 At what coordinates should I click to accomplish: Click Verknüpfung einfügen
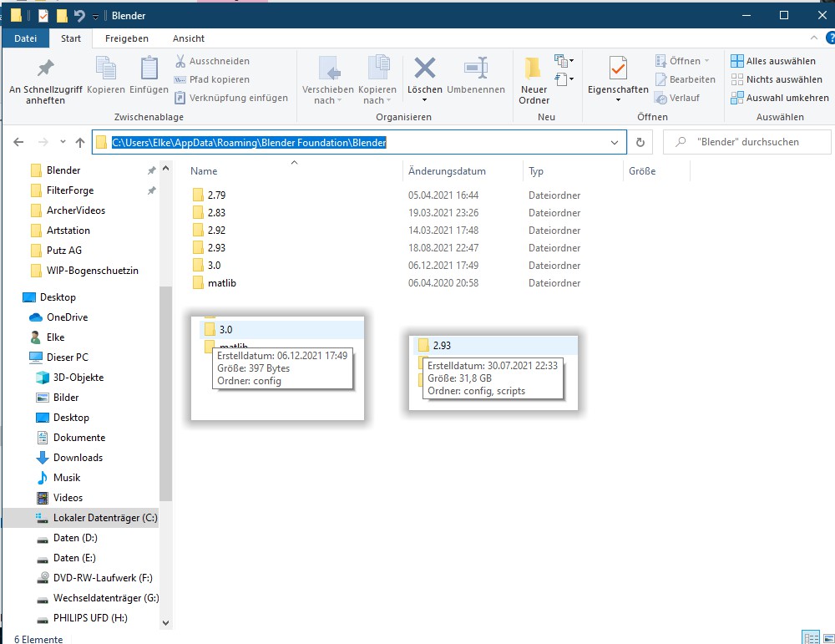click(232, 98)
